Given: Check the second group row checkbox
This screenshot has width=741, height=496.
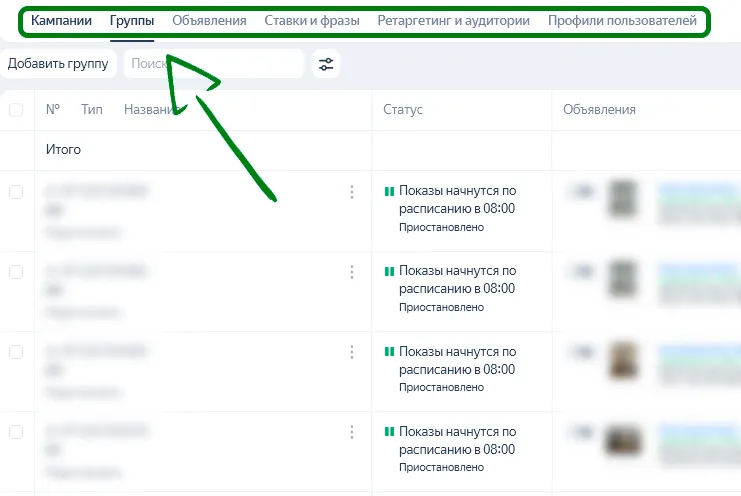Looking at the screenshot, I should click(16, 272).
